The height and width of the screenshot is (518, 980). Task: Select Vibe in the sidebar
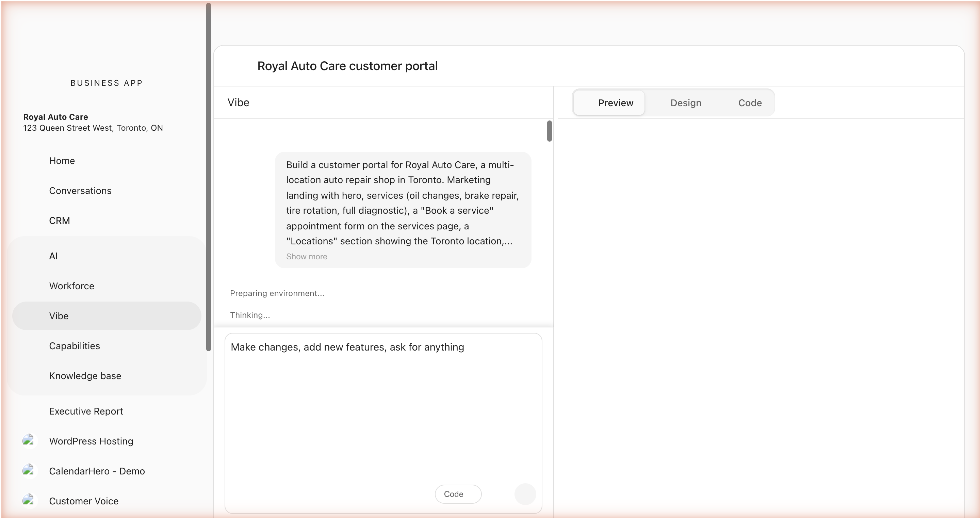pos(59,315)
